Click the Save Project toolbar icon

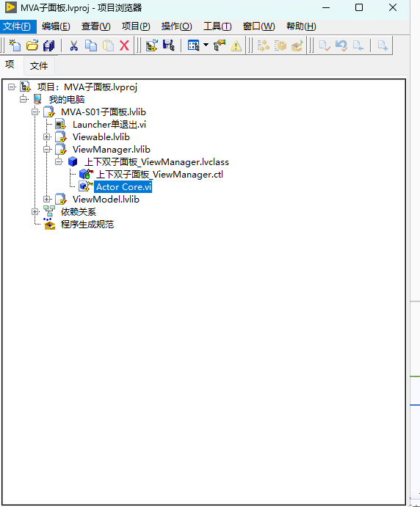pyautogui.click(x=169, y=45)
